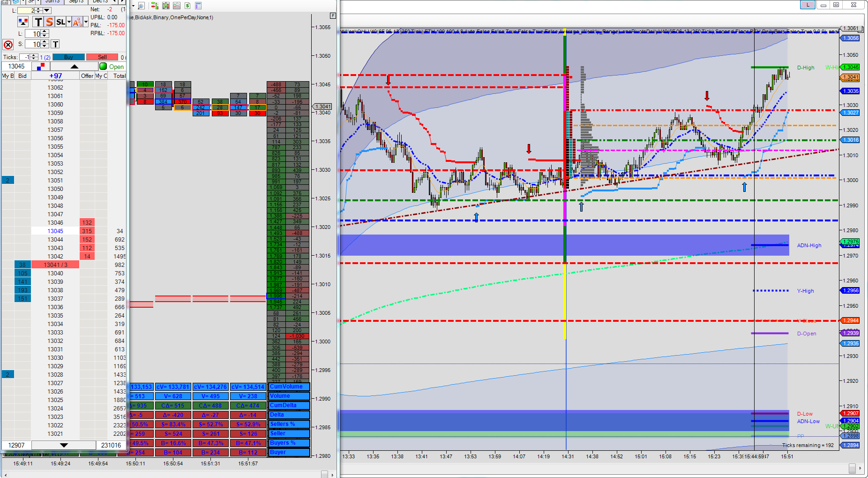Adjust the S 10 quantity spinner
Image resolution: width=868 pixels, height=478 pixels.
click(45, 44)
